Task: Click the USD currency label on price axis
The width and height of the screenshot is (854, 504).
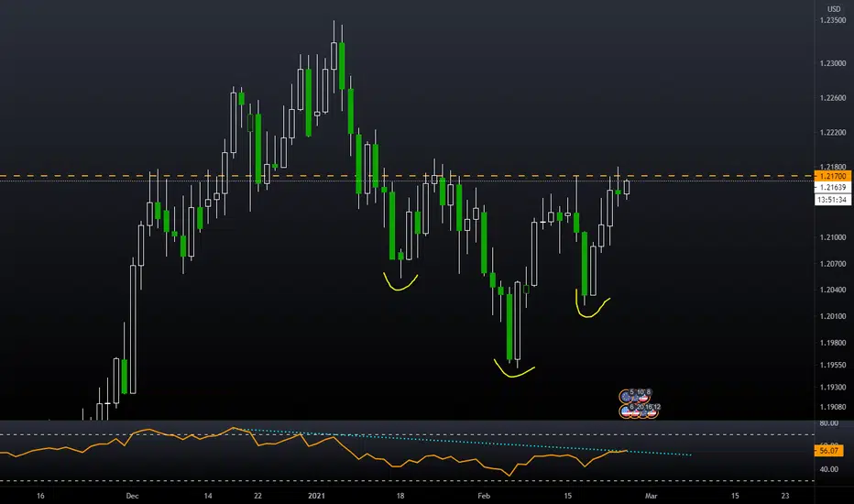Action: [x=834, y=9]
